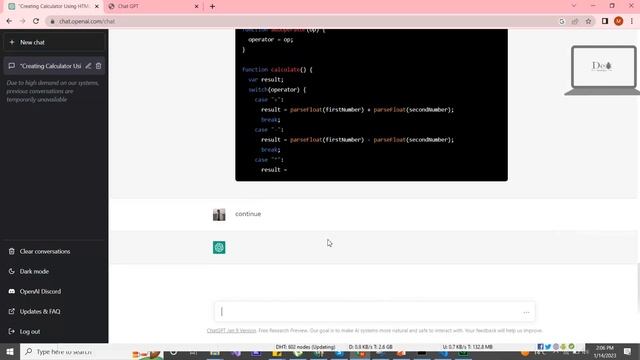Click the Facebook icon above the system tray

(540, 347)
